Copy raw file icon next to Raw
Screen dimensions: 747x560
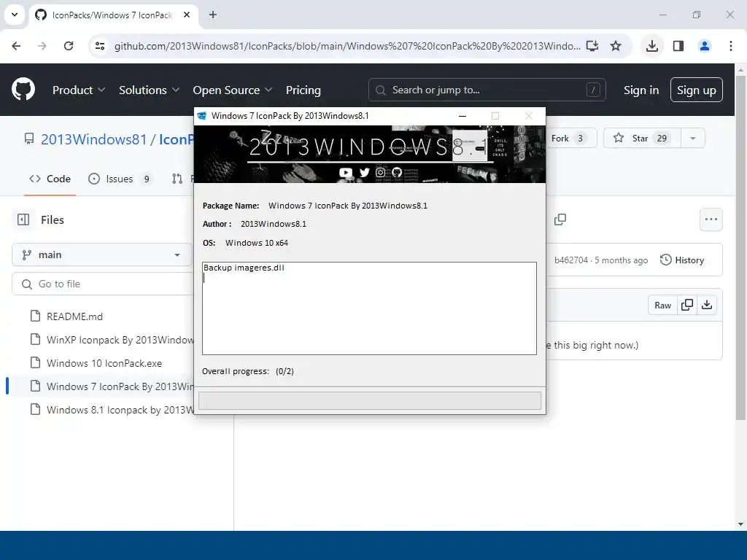(x=687, y=305)
